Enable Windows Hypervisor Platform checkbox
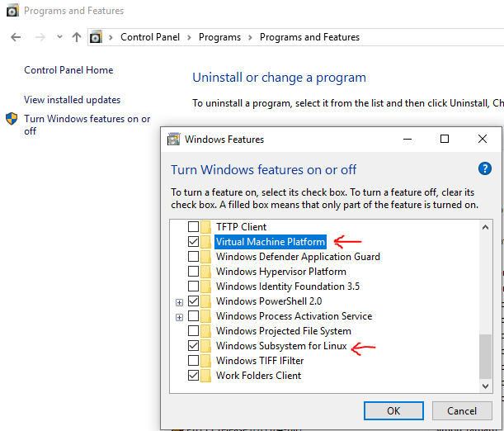The height and width of the screenshot is (431, 504). (193, 271)
